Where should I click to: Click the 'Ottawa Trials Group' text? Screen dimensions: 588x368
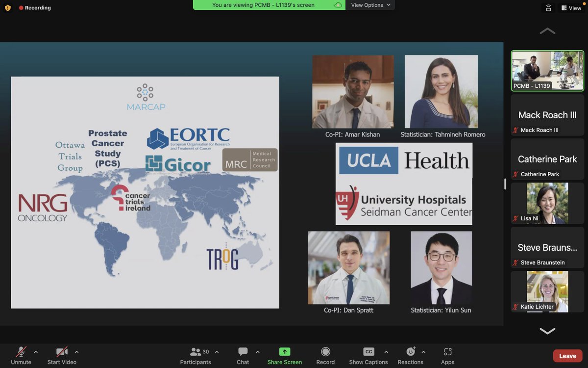click(70, 157)
